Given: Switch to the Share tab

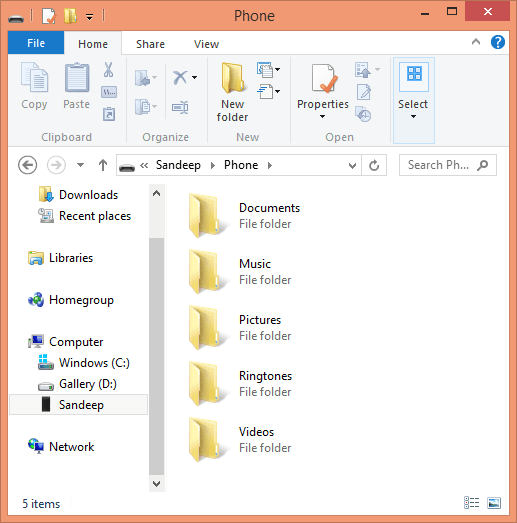Looking at the screenshot, I should coord(150,44).
